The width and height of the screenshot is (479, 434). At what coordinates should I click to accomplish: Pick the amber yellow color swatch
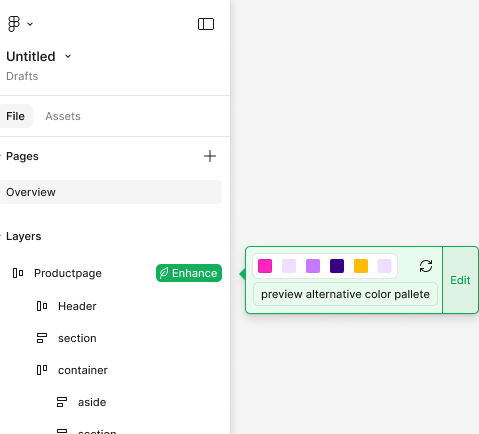361,266
